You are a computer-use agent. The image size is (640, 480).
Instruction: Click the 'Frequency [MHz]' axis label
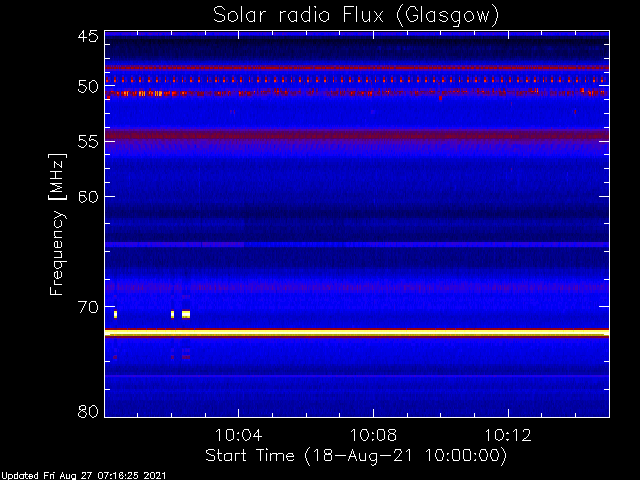(x=57, y=224)
